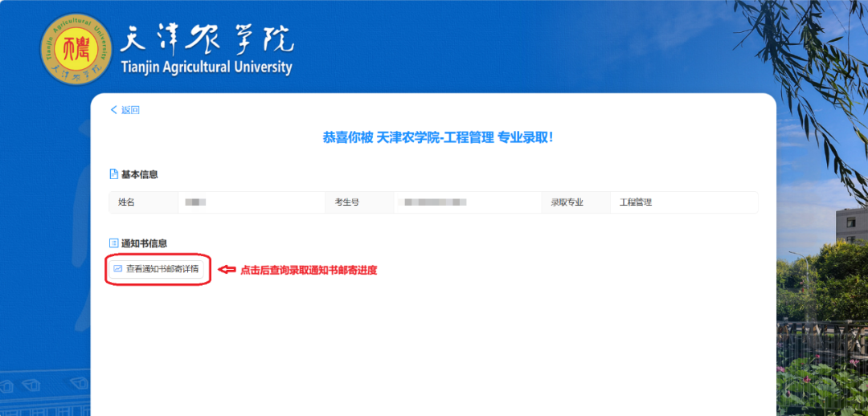868x416 pixels.
Task: Click the blurred name value cell
Action: [x=252, y=202]
